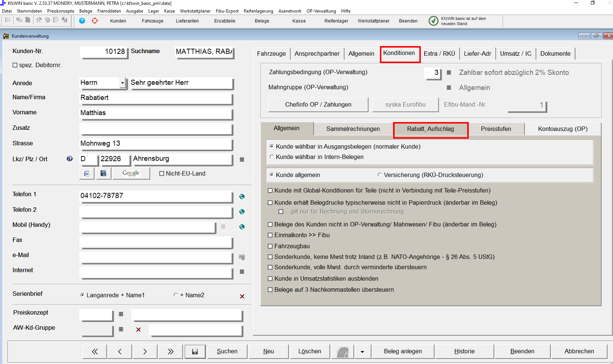
Task: Click the green checkmark update status icon
Action: (433, 21)
